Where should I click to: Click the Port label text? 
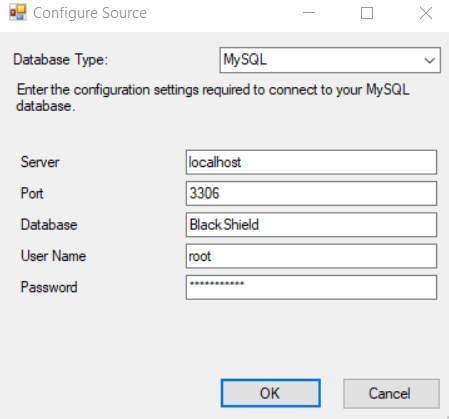32,193
